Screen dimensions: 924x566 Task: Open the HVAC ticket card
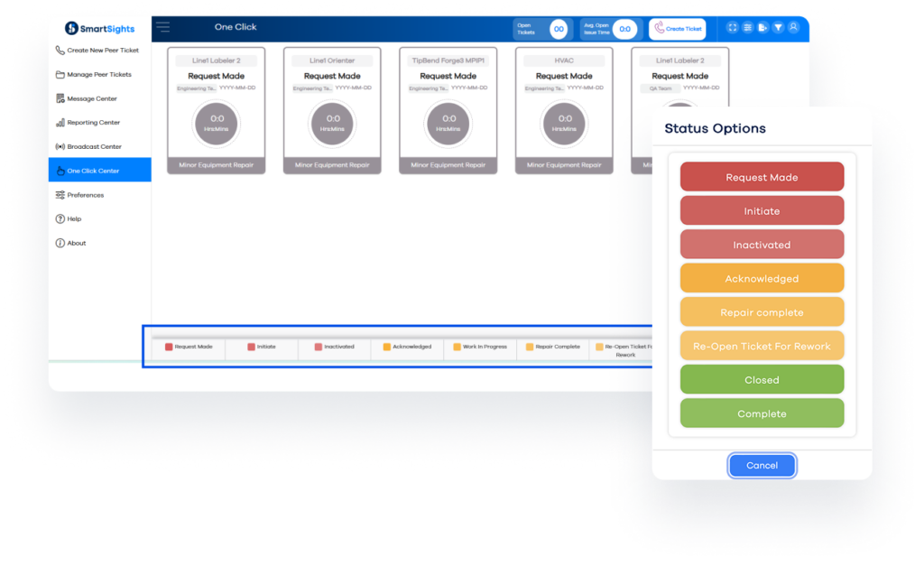pos(564,110)
